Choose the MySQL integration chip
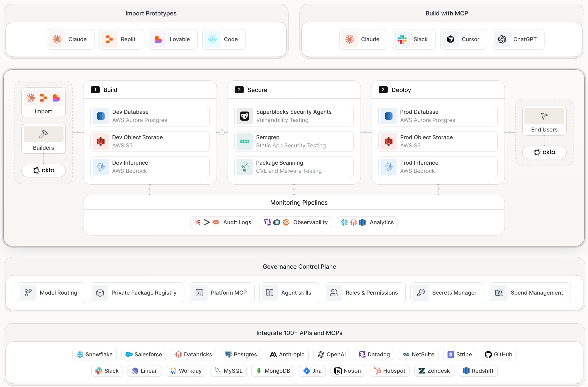This screenshot has width=588, height=387. coord(228,371)
